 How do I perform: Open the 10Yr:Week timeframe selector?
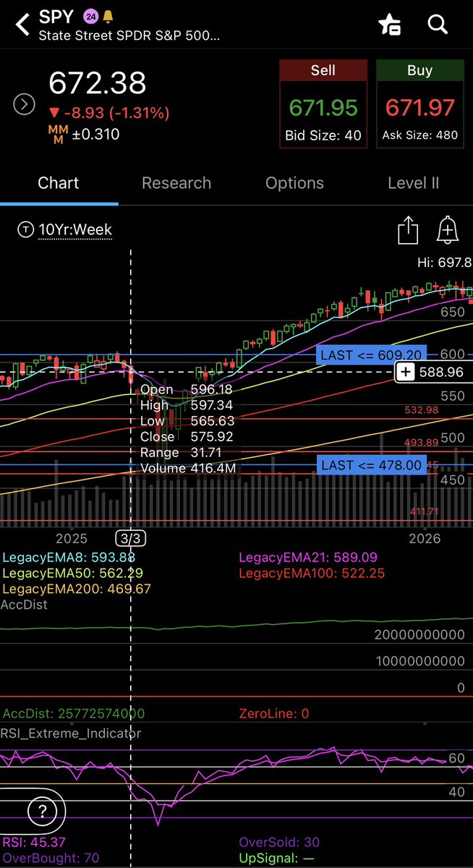point(65,230)
